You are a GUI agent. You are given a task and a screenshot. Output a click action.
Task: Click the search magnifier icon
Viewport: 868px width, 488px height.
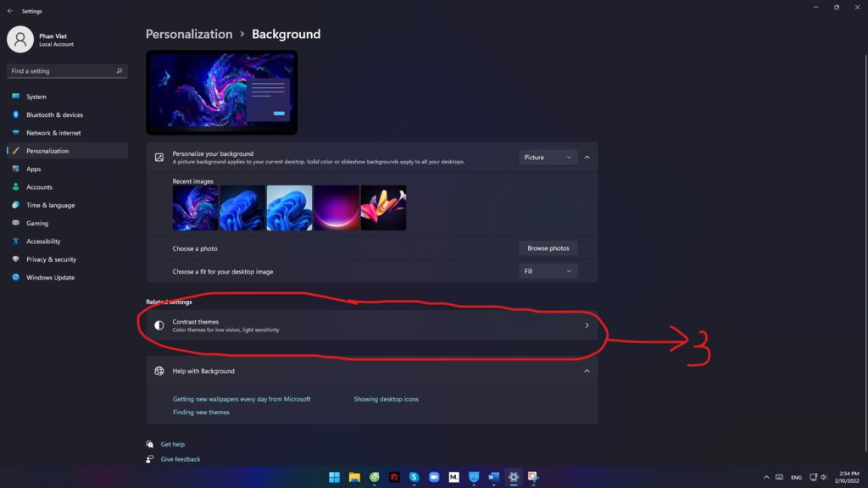(119, 71)
